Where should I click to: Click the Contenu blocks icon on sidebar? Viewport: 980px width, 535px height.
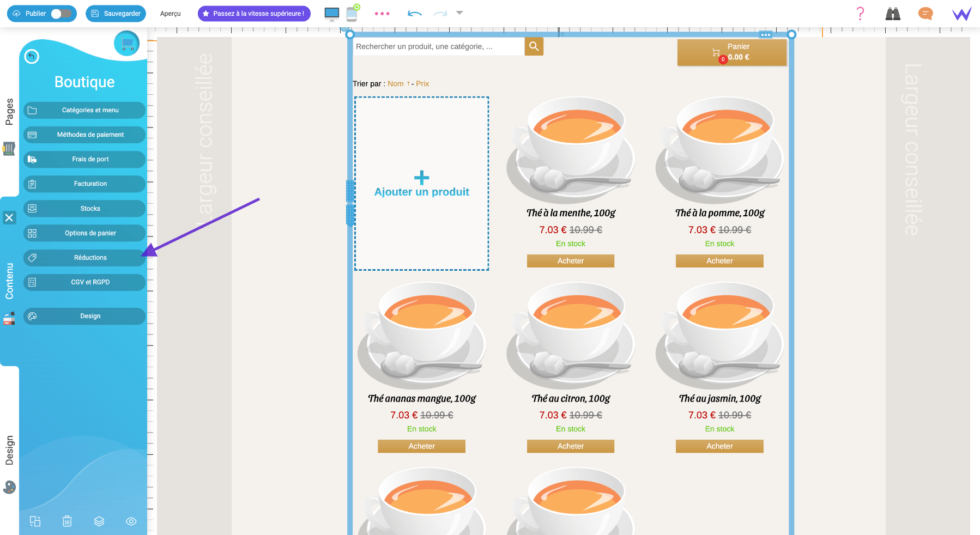click(x=9, y=318)
